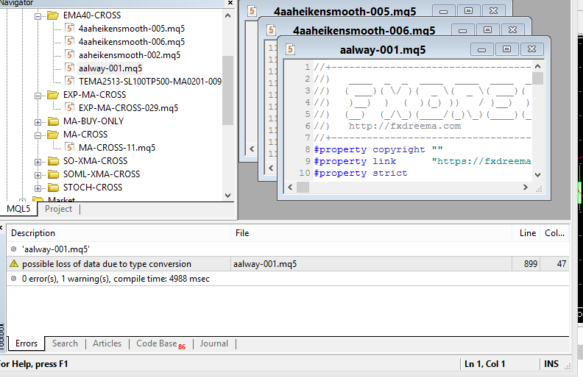Click the Col column header

coord(554,233)
